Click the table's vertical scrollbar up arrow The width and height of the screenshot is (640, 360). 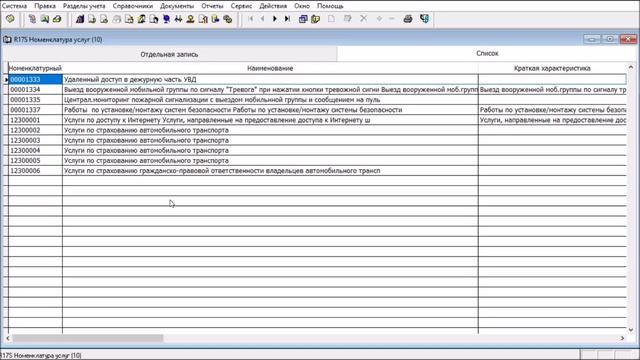tap(631, 67)
